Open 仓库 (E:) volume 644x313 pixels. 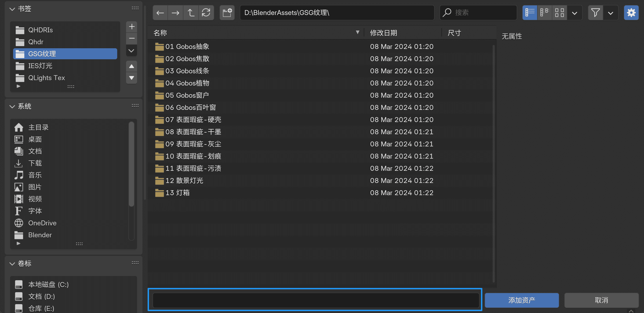pyautogui.click(x=73, y=309)
